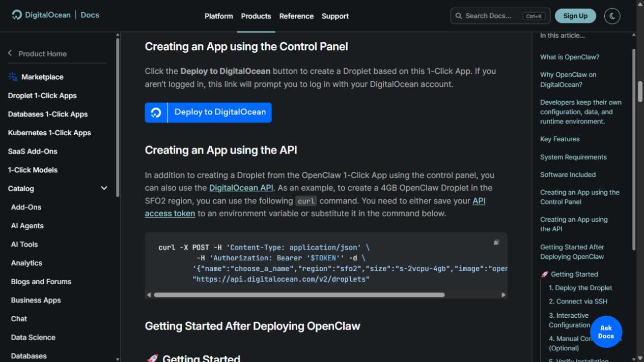Jump to 2. Connect via SSH

click(x=578, y=301)
